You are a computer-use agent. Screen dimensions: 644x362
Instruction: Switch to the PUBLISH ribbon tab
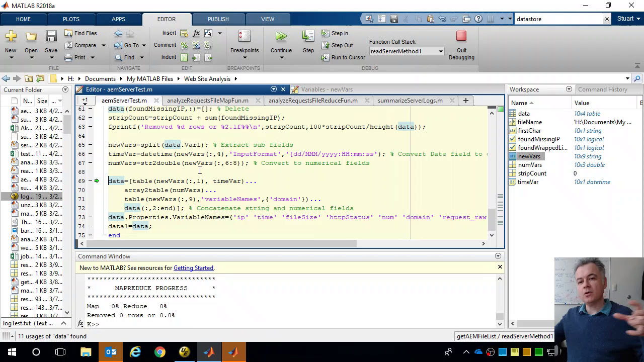pyautogui.click(x=218, y=19)
